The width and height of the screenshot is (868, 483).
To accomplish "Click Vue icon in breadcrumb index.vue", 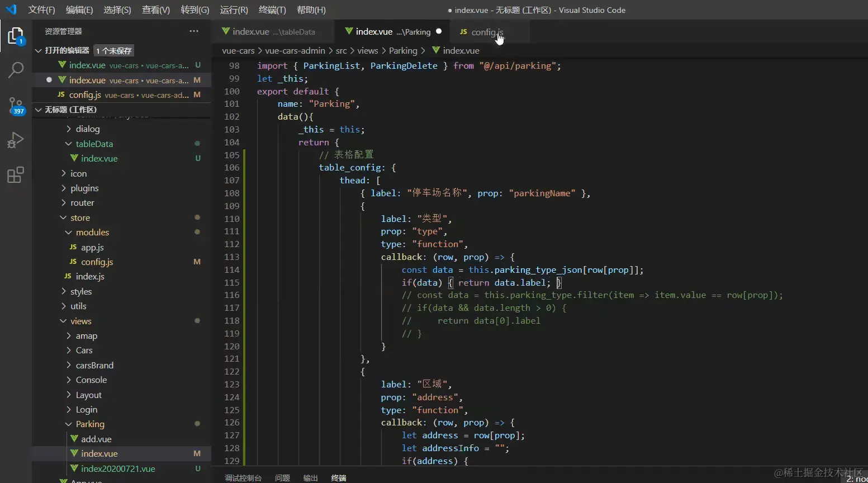I will click(x=436, y=50).
